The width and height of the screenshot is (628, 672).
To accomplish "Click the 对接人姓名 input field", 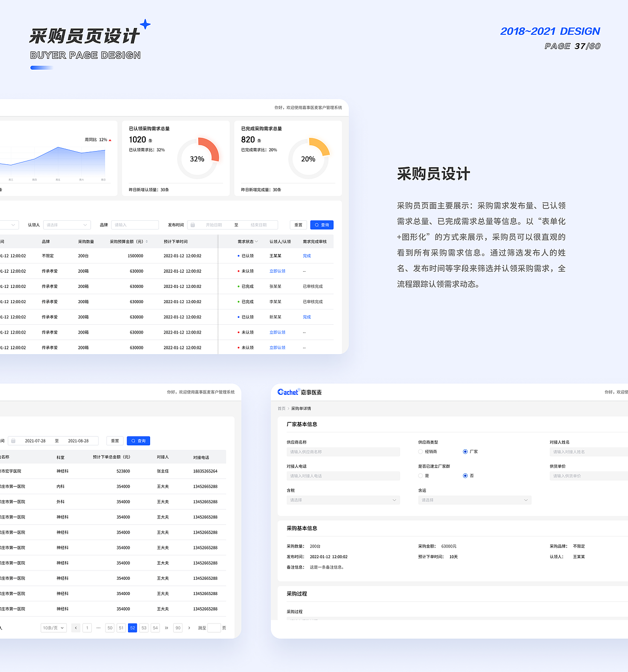I will [x=589, y=452].
